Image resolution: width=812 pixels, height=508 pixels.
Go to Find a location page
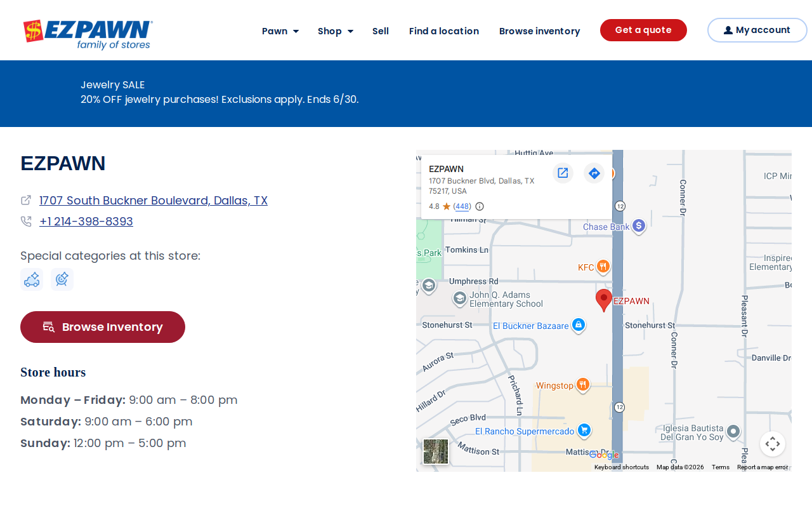(444, 31)
